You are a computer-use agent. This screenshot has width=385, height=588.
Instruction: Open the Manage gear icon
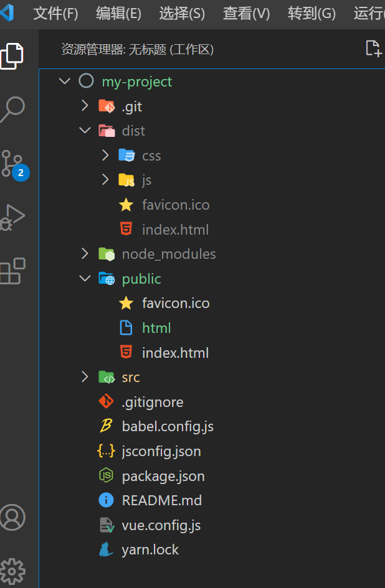13,569
